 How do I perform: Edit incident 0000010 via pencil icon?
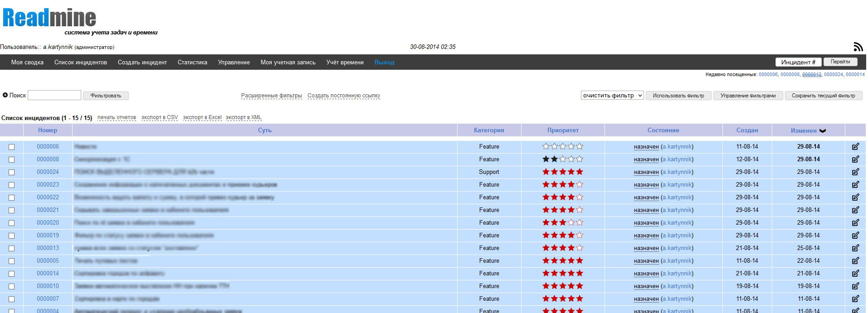pos(855,286)
